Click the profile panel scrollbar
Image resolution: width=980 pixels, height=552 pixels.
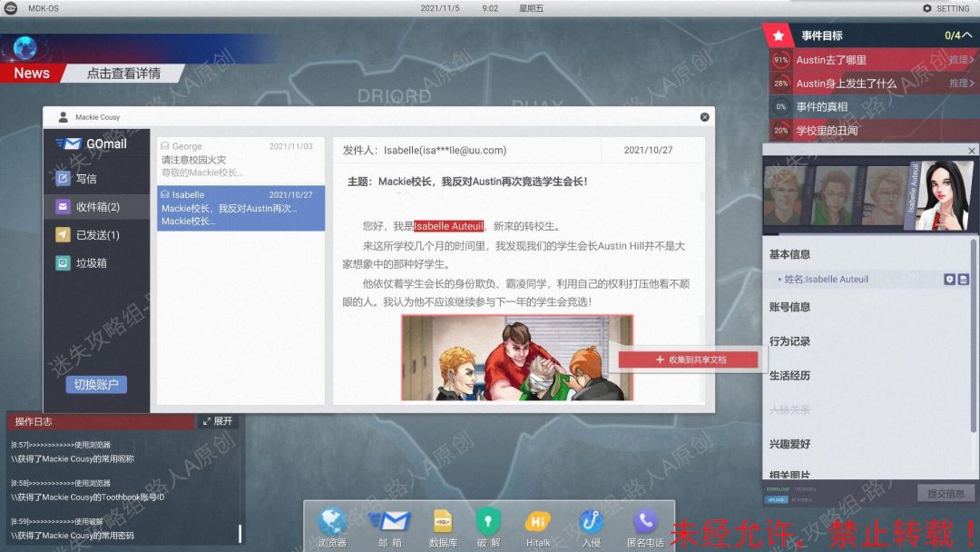tap(974, 336)
